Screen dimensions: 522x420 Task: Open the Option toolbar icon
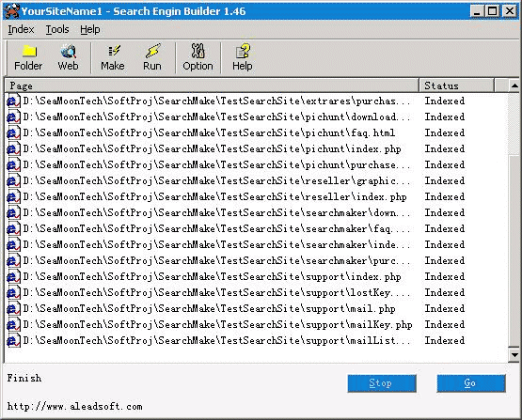pyautogui.click(x=198, y=57)
